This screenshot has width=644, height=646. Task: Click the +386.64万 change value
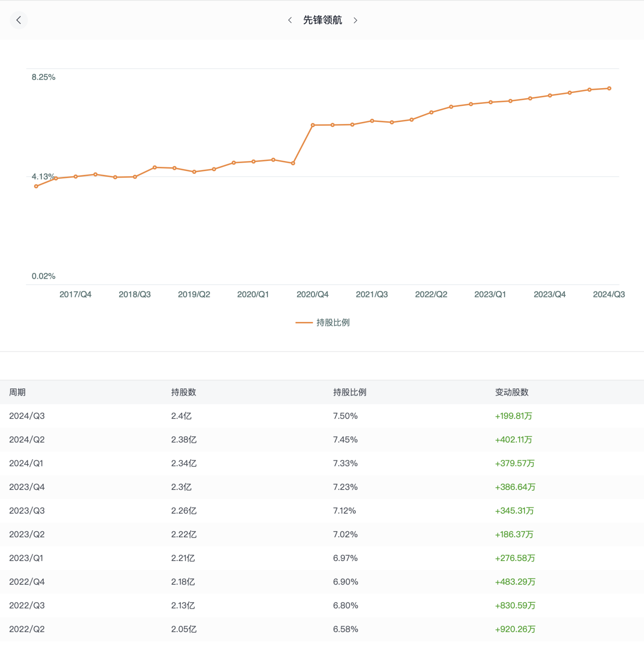(515, 487)
